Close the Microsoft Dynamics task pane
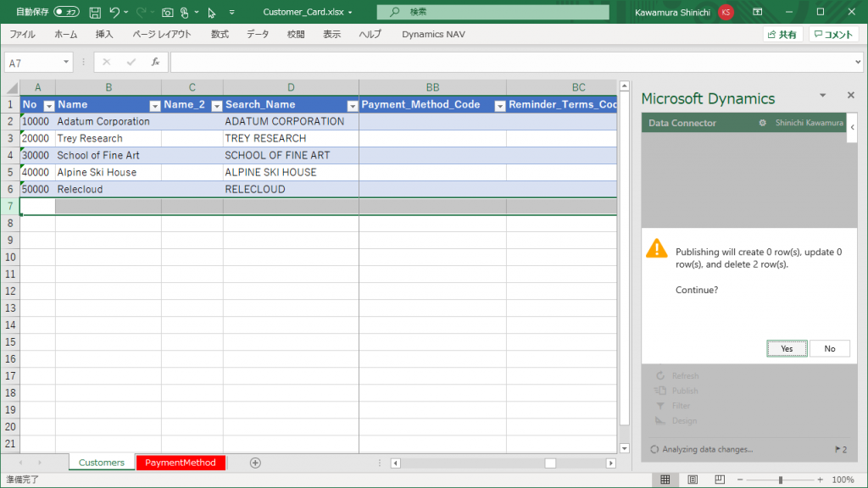The image size is (868, 488). coord(851,95)
